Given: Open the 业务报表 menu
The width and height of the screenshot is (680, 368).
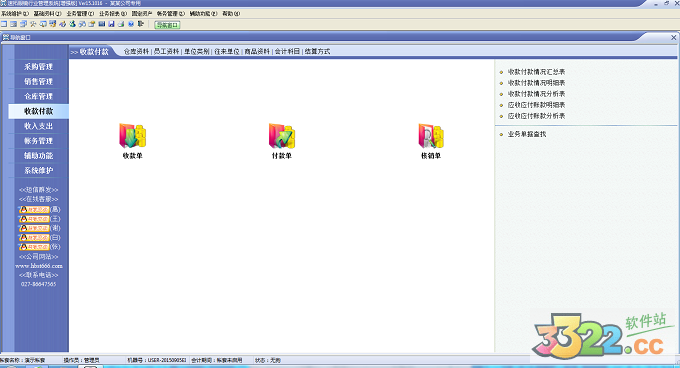Looking at the screenshot, I should (x=113, y=14).
